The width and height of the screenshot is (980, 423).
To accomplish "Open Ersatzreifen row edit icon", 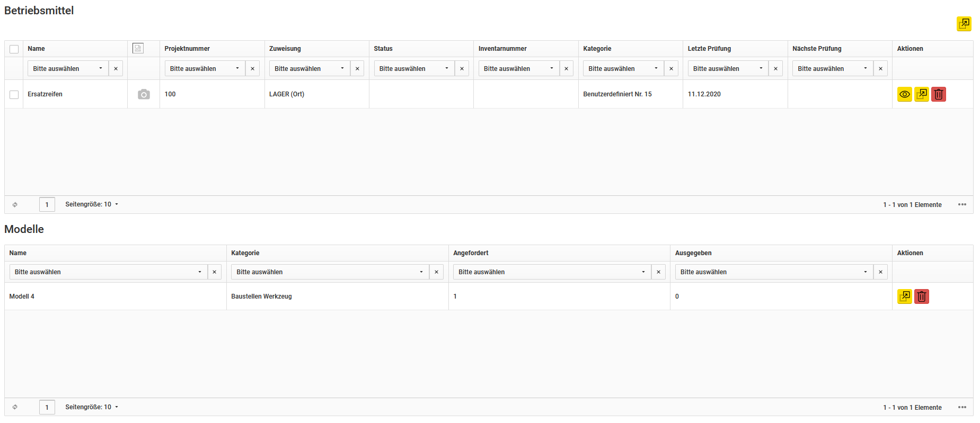I will (x=922, y=94).
